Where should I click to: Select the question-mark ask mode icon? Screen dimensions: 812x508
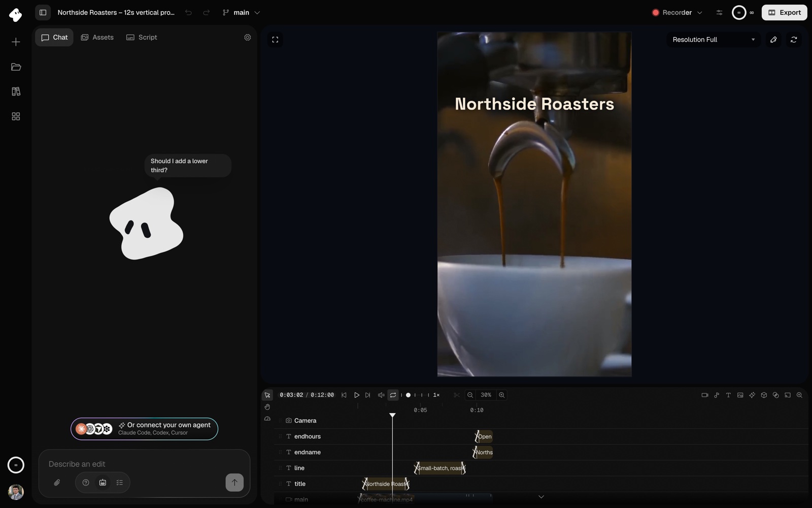tap(86, 483)
